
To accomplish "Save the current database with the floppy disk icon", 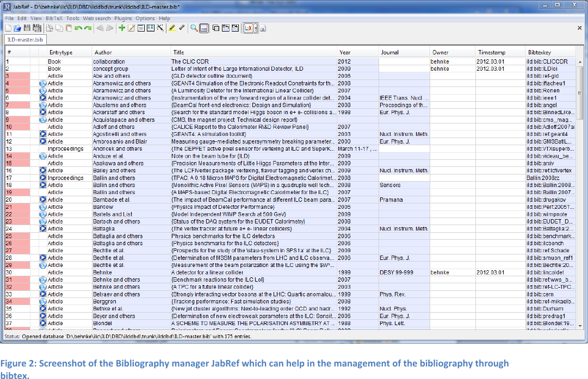I will (x=26, y=28).
